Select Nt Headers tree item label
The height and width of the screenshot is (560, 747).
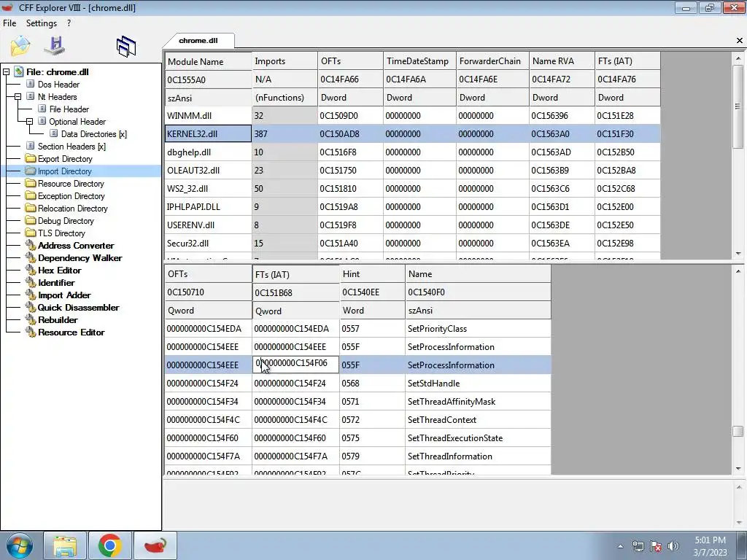pos(57,97)
